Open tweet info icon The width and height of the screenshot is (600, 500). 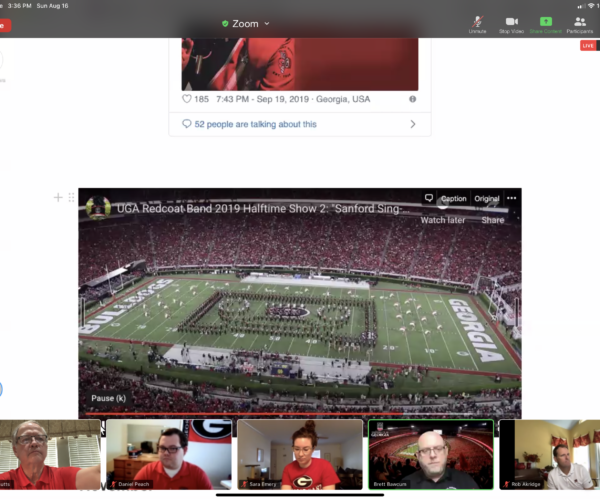coord(412,99)
